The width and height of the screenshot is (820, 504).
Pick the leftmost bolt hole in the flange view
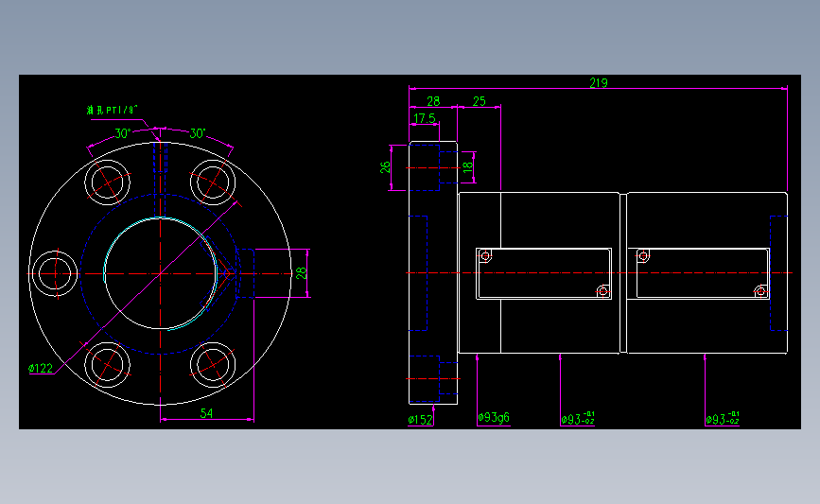(55, 273)
